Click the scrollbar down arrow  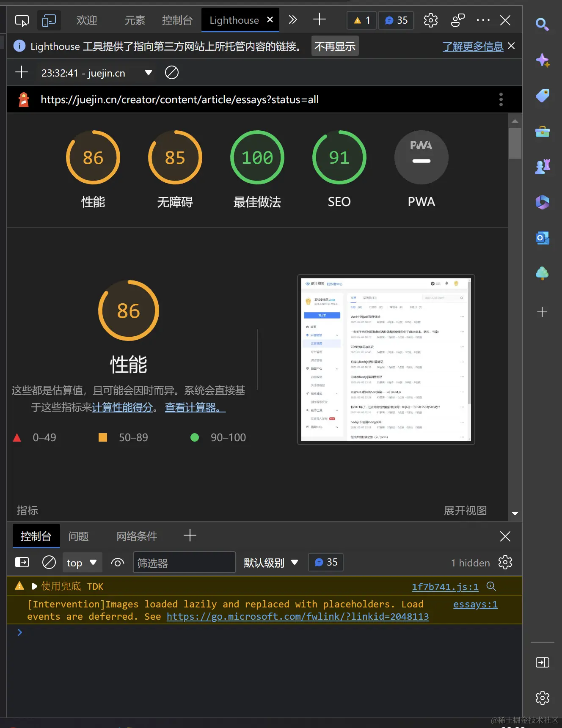click(x=515, y=513)
